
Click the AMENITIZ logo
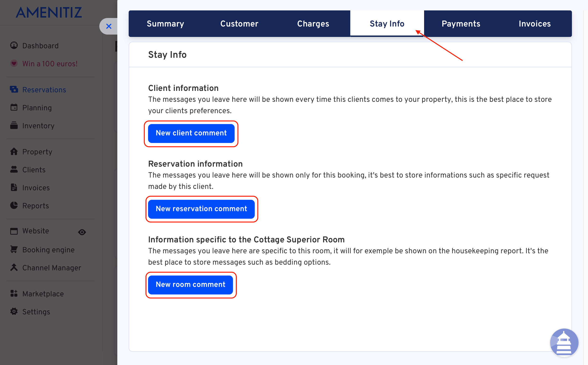[49, 13]
